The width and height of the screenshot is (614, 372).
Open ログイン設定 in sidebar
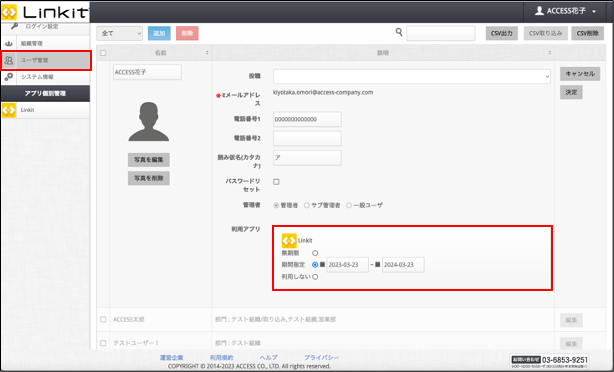pyautogui.click(x=42, y=27)
